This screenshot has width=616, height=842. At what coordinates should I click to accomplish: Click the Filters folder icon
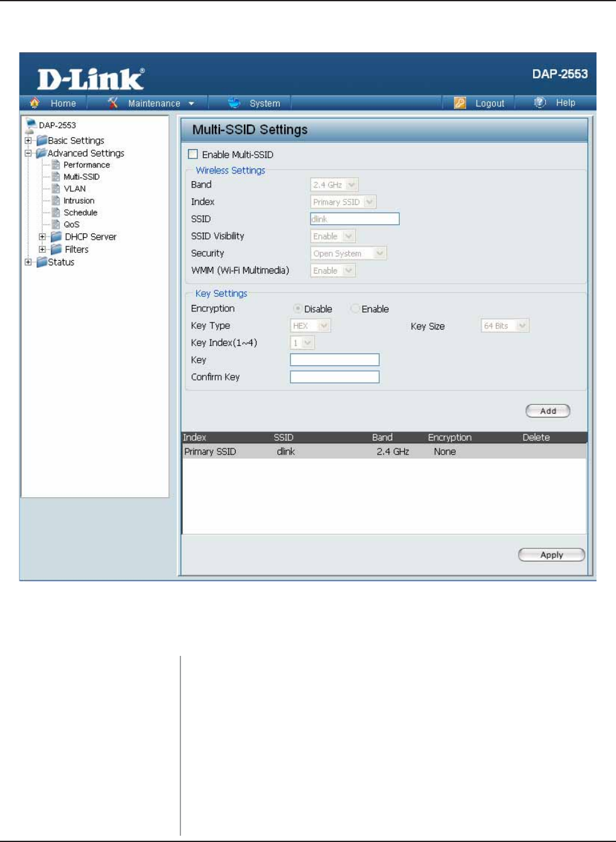point(57,249)
